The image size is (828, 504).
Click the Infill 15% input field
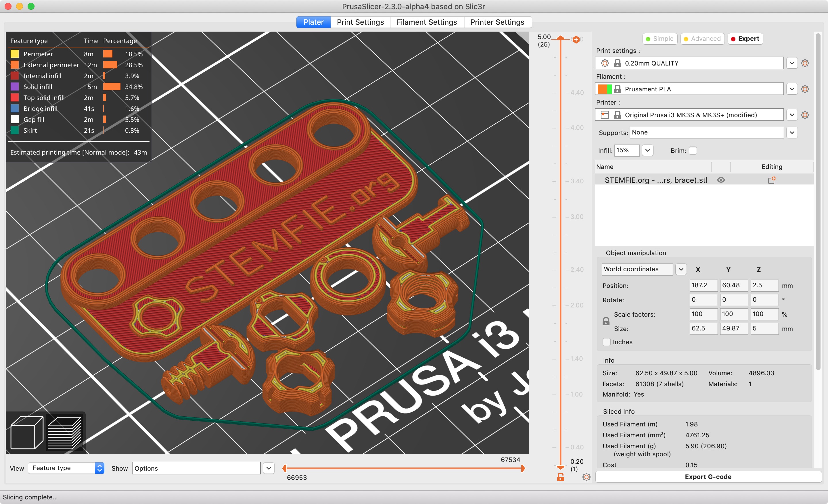pos(627,151)
